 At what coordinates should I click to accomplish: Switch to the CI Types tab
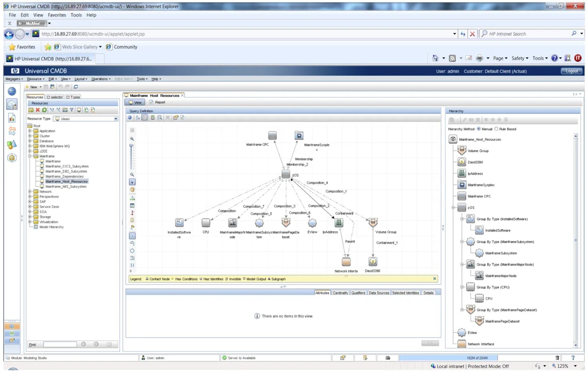click(x=73, y=97)
